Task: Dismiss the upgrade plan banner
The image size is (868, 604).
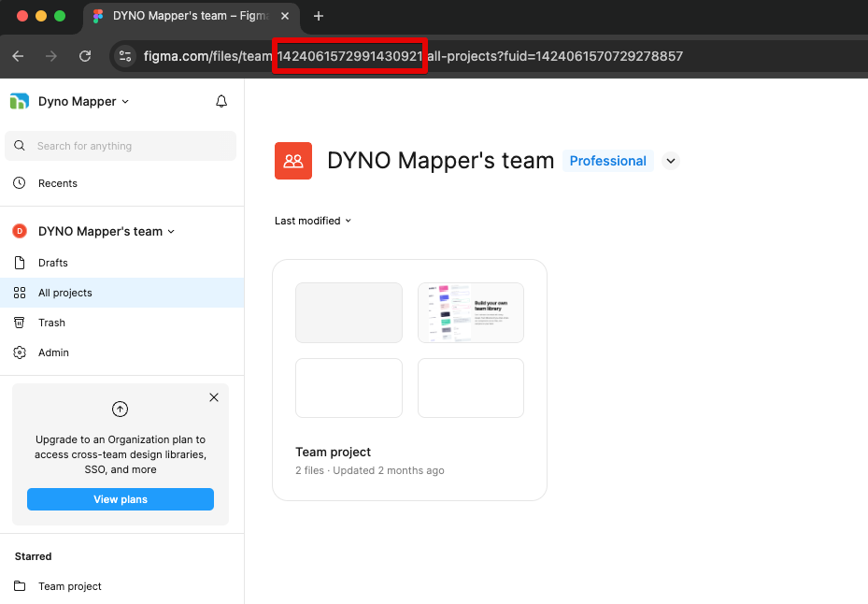Action: (214, 397)
